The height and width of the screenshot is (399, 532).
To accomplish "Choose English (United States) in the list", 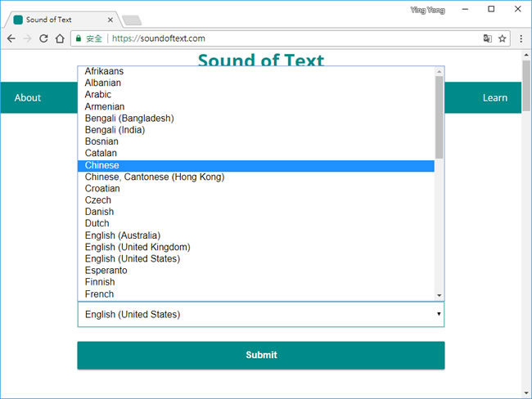I will tap(256, 258).
